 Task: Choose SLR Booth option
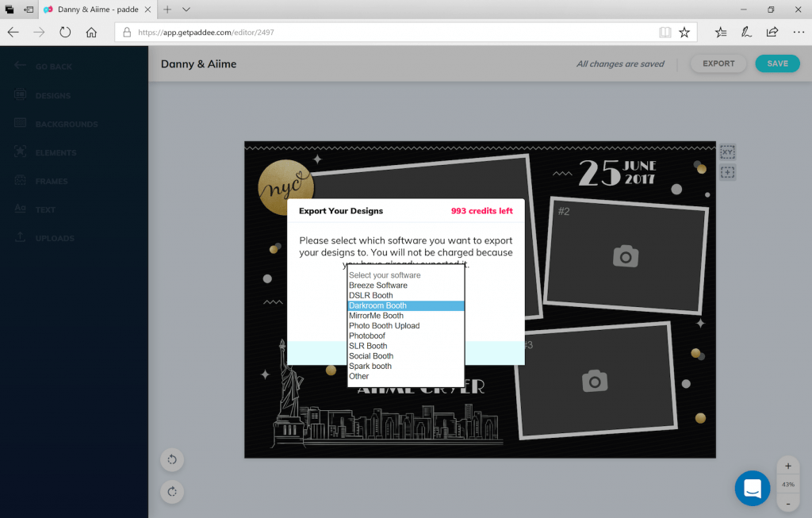click(405, 346)
